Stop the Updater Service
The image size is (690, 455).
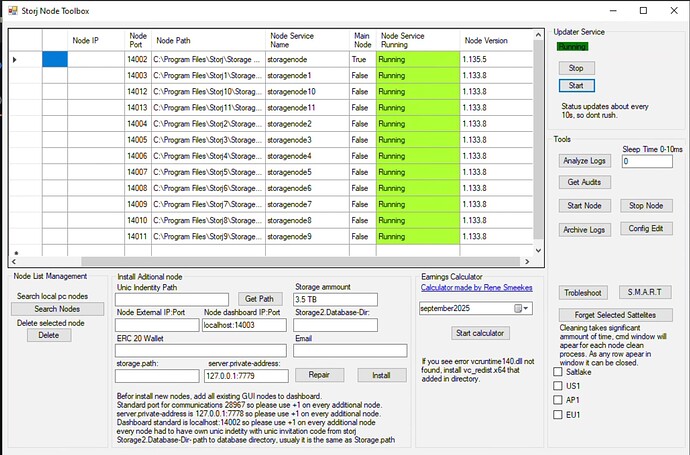pyautogui.click(x=576, y=68)
